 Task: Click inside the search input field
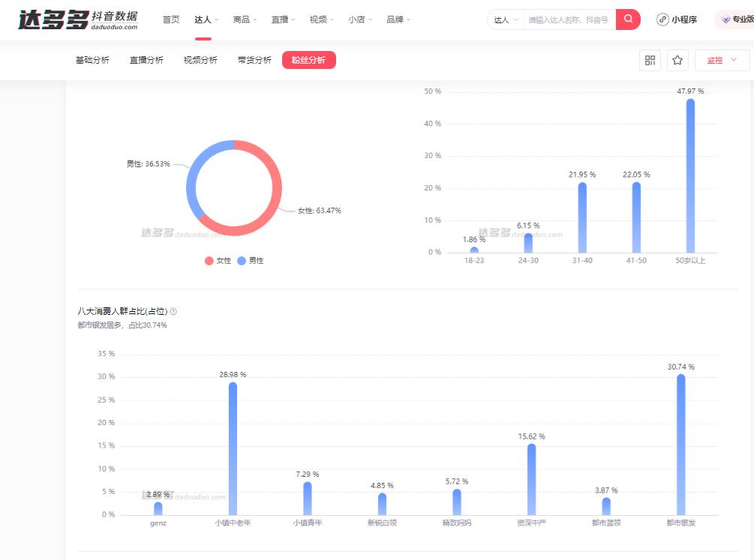(570, 19)
